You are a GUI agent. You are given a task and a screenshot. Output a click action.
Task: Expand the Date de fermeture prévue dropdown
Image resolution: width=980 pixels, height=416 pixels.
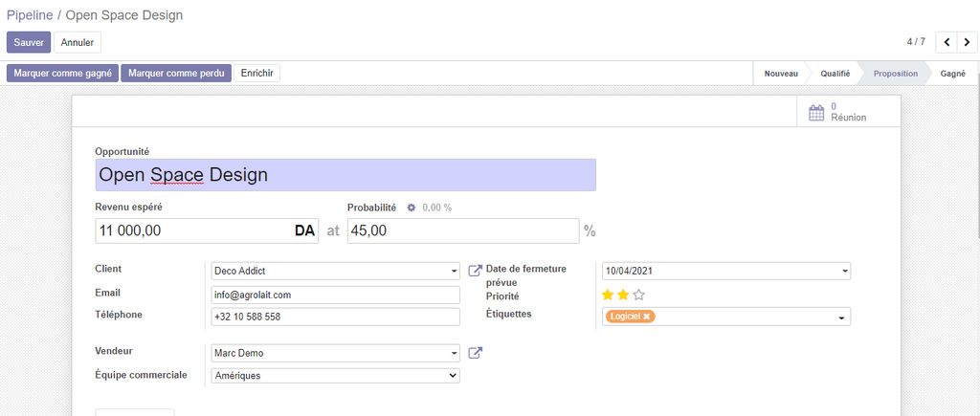point(844,272)
